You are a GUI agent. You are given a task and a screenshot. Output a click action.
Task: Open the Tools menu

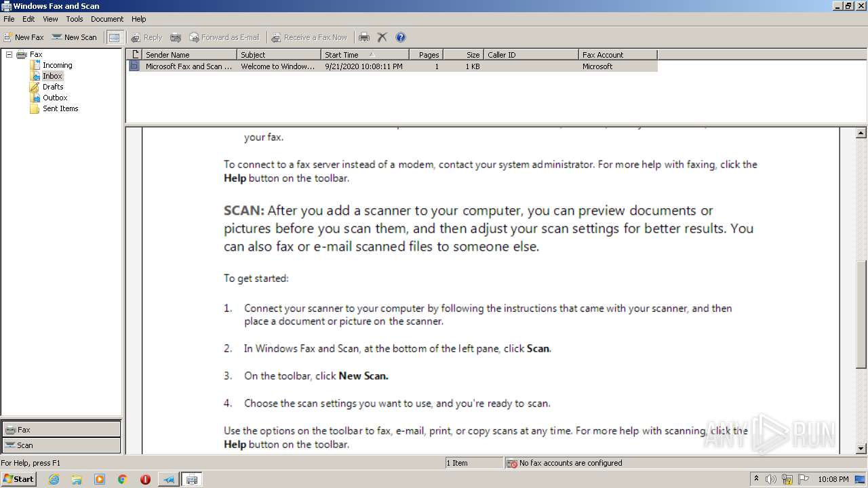[x=75, y=19]
